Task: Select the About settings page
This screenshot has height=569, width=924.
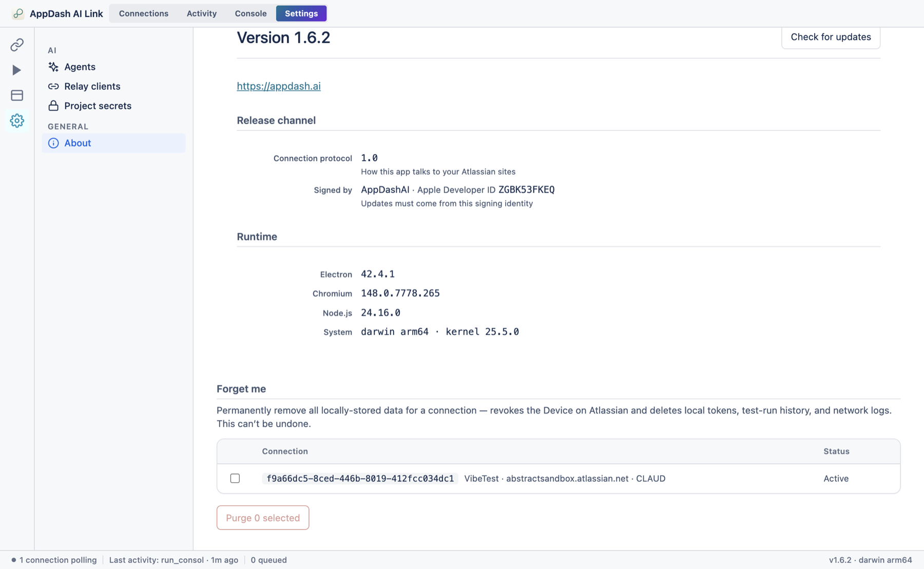Action: 113,143
